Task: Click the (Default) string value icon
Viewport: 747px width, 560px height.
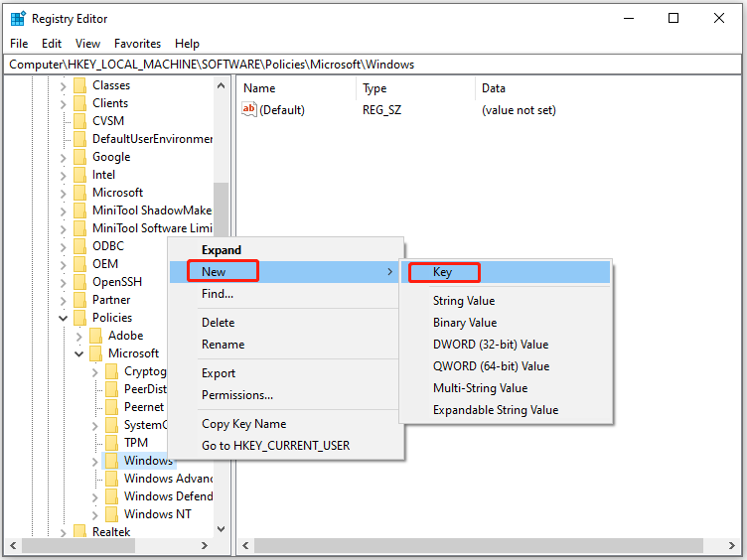Action: pyautogui.click(x=249, y=109)
